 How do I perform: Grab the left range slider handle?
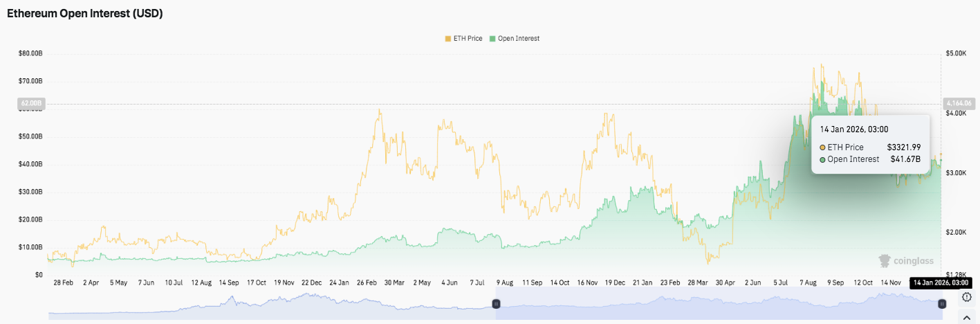tap(496, 304)
